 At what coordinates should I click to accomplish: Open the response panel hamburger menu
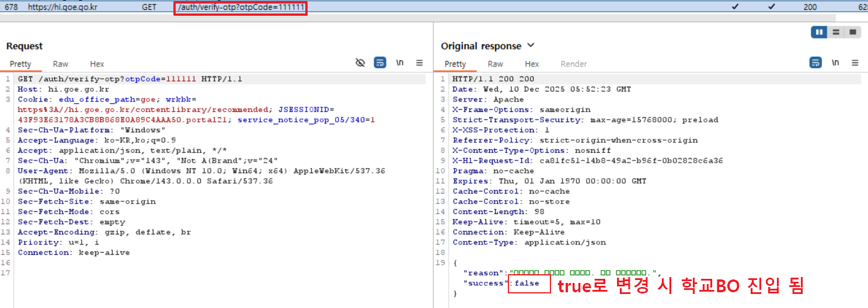coord(855,63)
